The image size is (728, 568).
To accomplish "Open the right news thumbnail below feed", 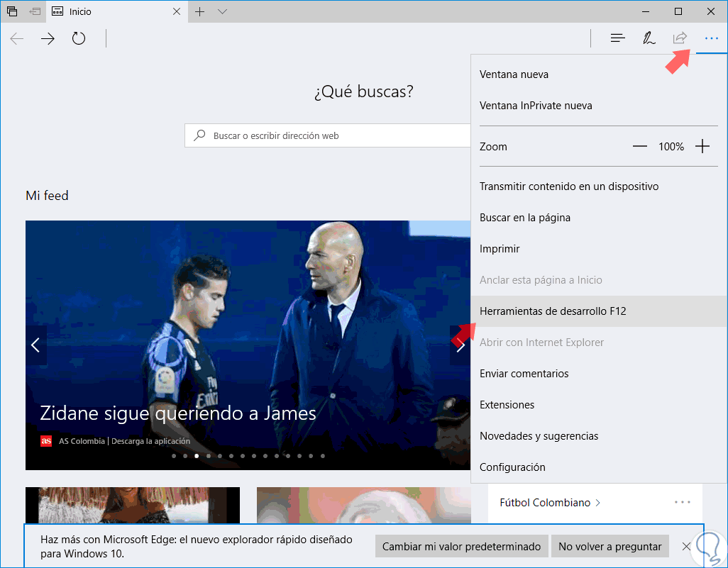I will [x=363, y=506].
